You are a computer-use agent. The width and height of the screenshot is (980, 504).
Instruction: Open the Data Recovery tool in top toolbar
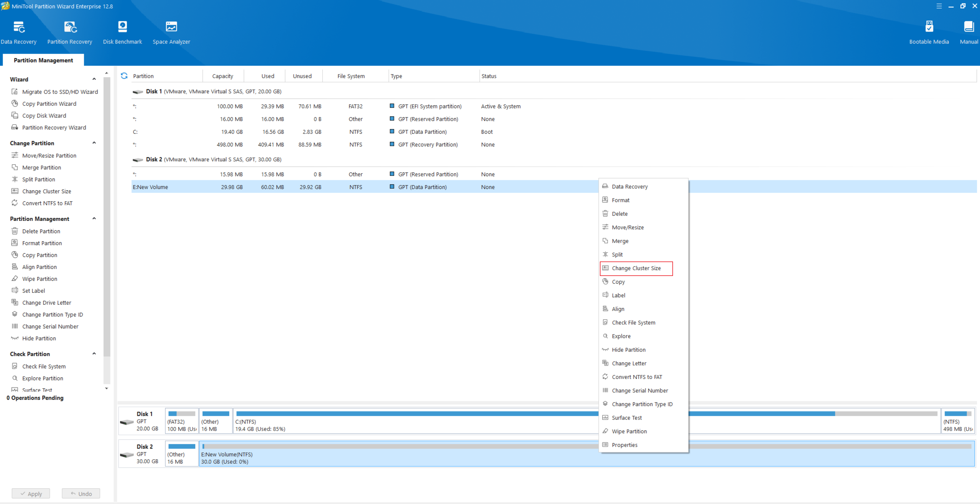19,33
